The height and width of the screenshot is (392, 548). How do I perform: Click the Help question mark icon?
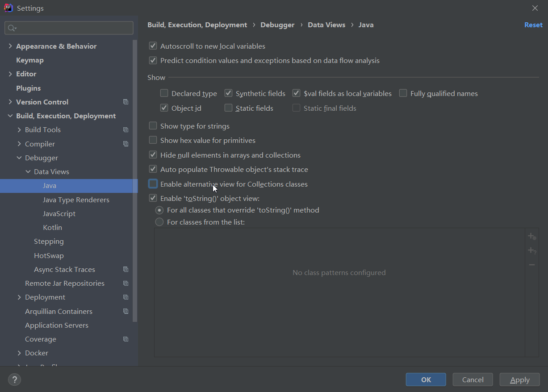(14, 379)
